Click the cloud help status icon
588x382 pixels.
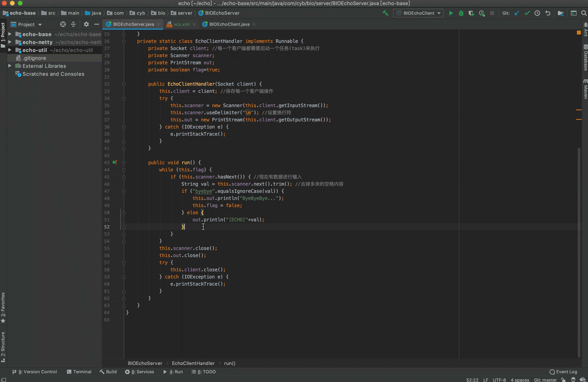pyautogui.click(x=583, y=380)
